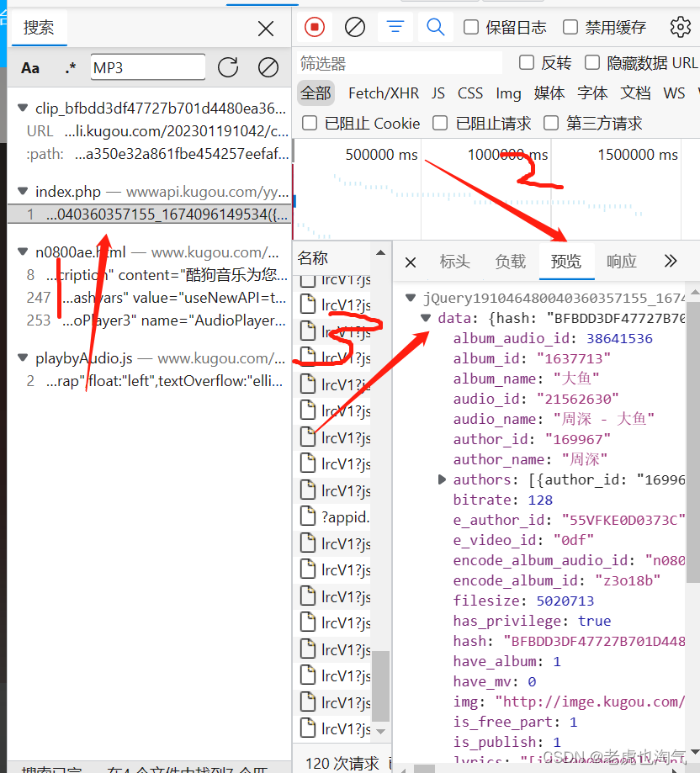Check the hide data URLs checkbox
This screenshot has height=773, width=700.
tap(592, 62)
